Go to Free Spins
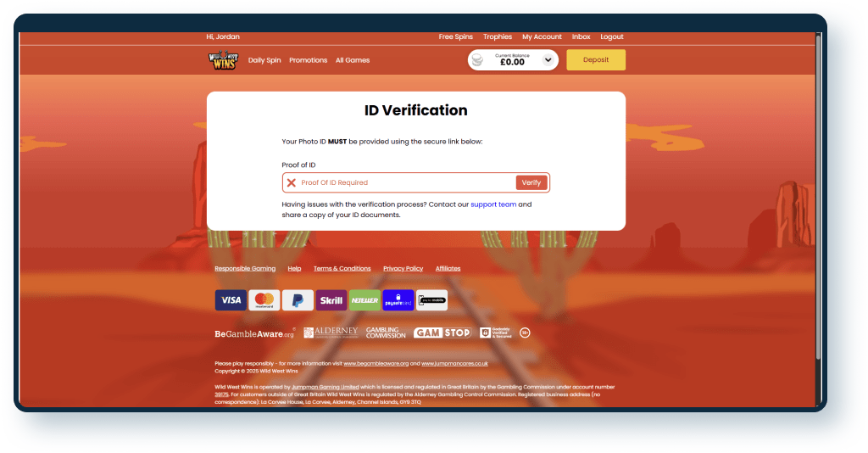 (455, 36)
